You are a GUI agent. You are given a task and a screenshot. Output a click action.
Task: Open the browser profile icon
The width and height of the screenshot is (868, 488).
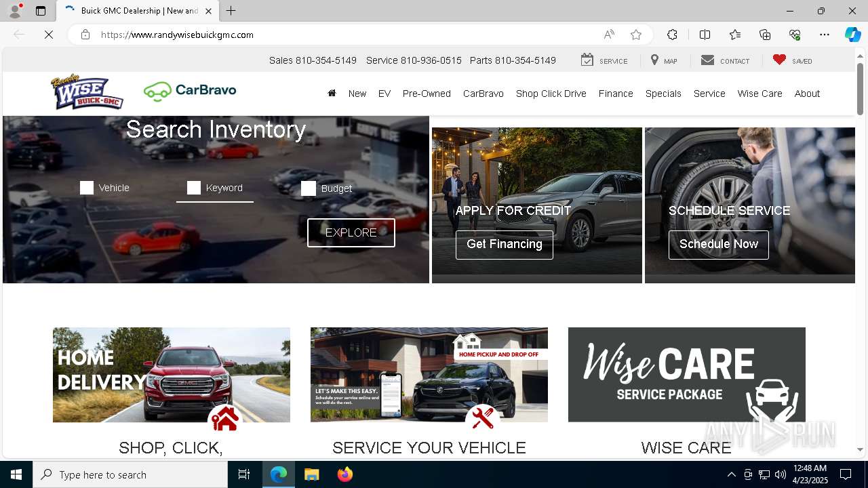15,11
